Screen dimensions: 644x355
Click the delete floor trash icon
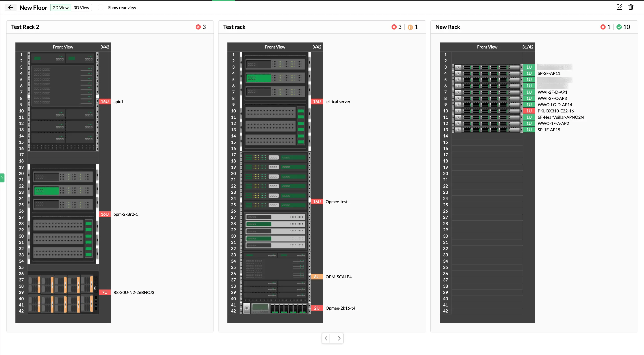[631, 7]
